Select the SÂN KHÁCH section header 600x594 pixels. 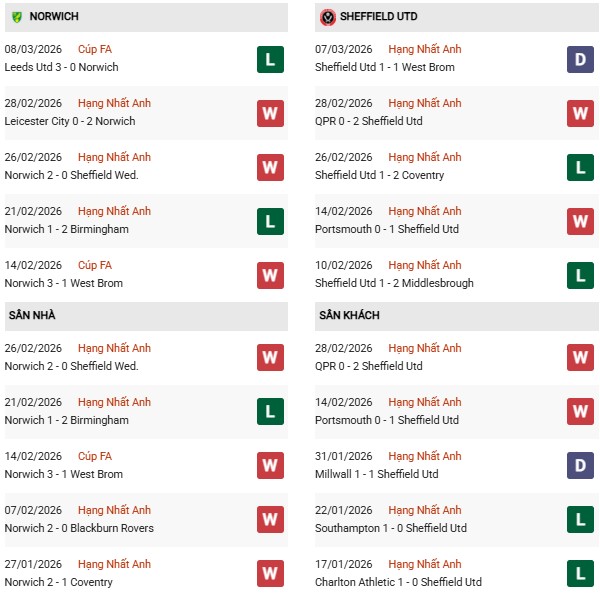click(x=349, y=316)
